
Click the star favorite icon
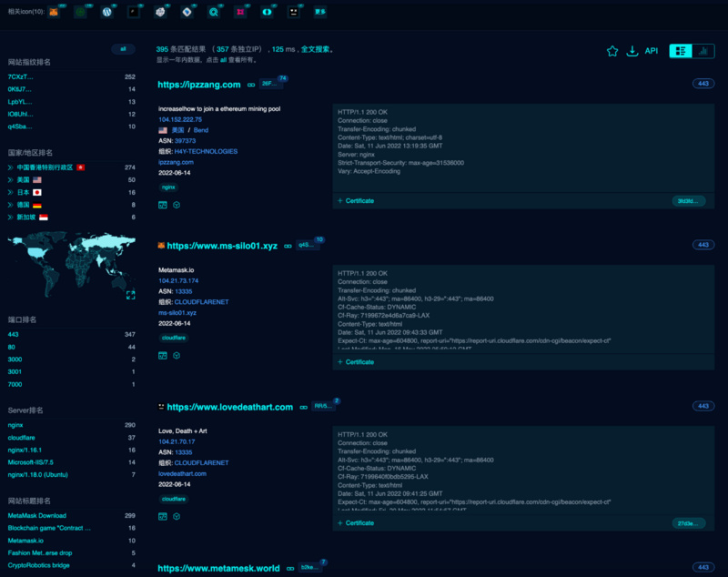tap(612, 52)
